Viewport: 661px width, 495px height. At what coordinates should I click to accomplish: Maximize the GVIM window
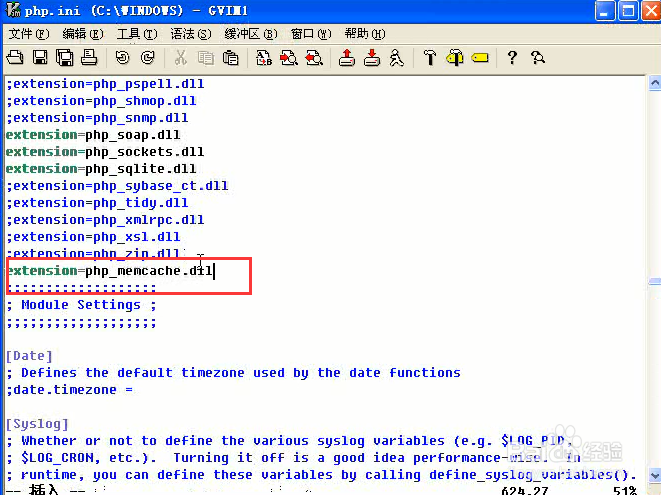628,11
